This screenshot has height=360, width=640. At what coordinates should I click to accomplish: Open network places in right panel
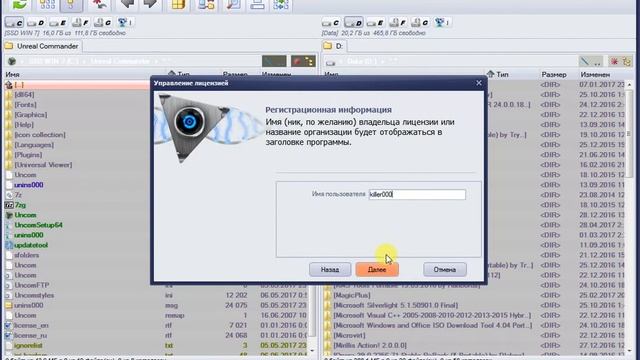click(442, 22)
